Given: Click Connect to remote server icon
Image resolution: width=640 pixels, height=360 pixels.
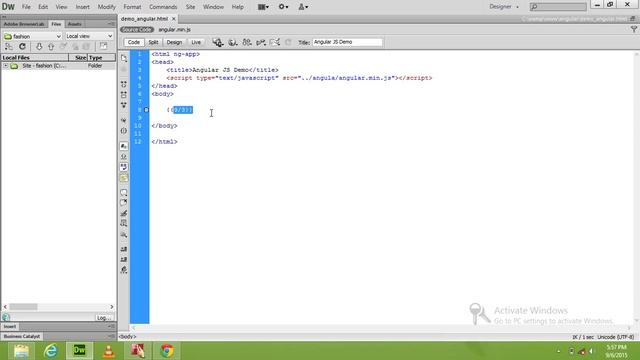Looking at the screenshot, I should (9, 47).
